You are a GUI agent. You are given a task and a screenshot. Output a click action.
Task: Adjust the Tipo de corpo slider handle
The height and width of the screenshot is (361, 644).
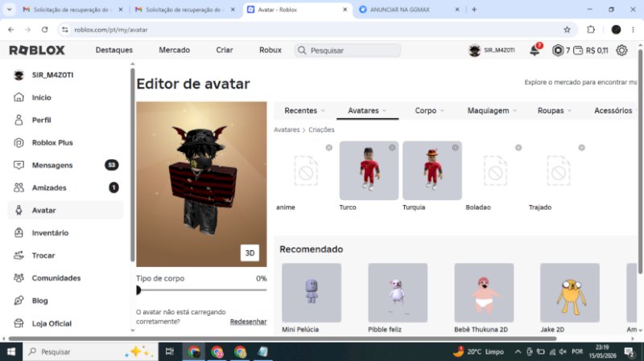pyautogui.click(x=138, y=290)
